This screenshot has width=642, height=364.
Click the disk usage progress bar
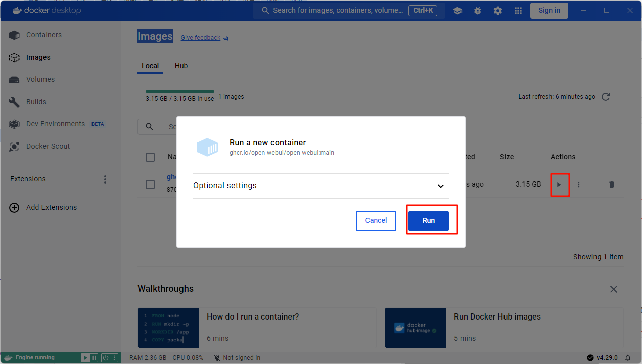click(x=179, y=92)
